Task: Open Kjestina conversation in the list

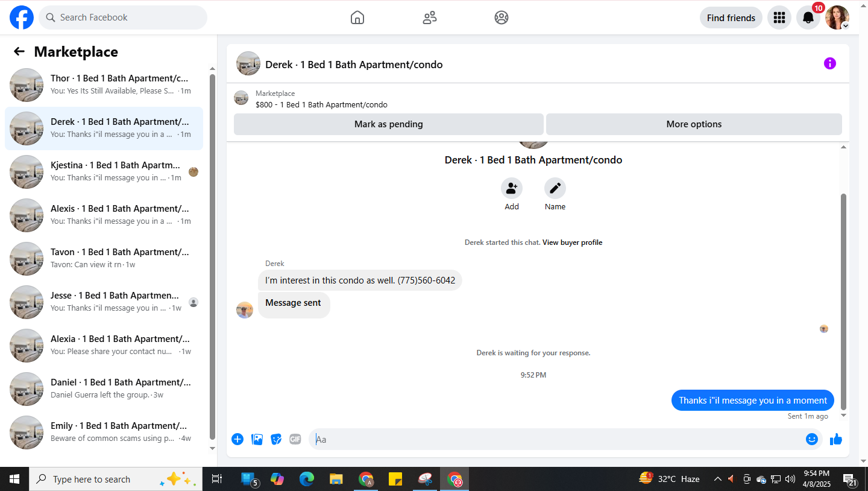Action: (x=104, y=172)
